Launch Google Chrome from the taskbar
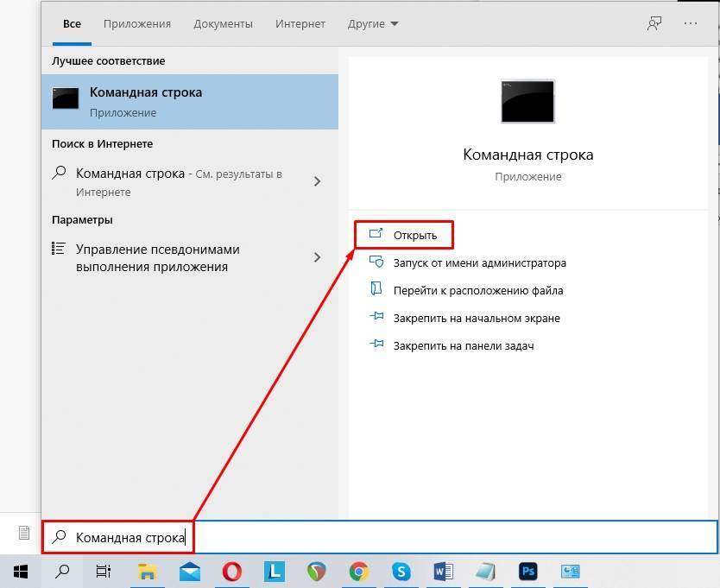 coord(358,571)
